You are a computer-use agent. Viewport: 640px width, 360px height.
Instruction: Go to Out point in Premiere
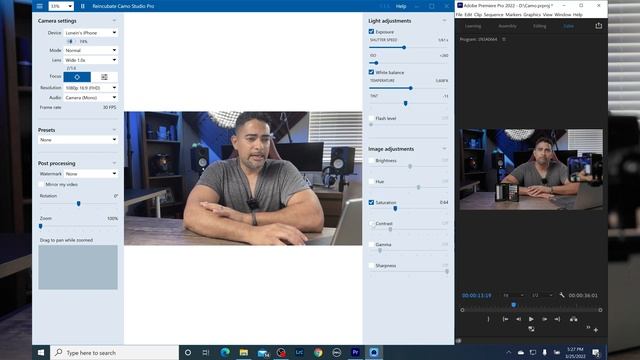[557, 319]
